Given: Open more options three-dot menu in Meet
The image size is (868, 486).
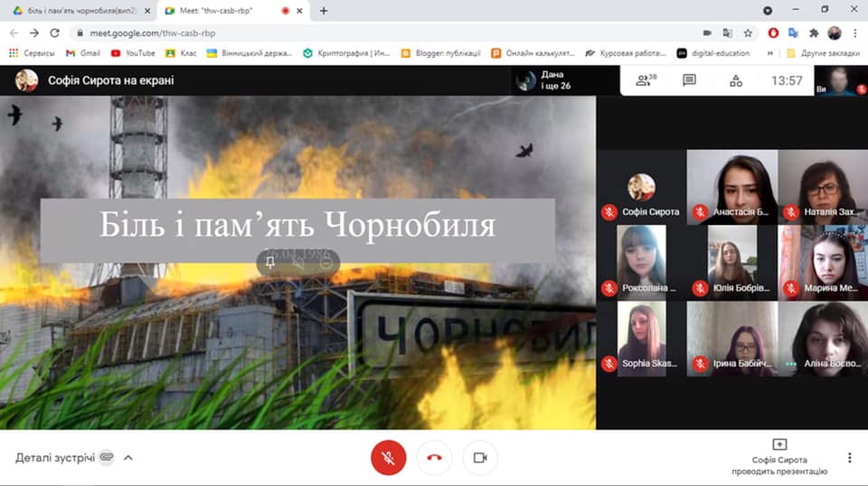Looking at the screenshot, I should [x=849, y=457].
